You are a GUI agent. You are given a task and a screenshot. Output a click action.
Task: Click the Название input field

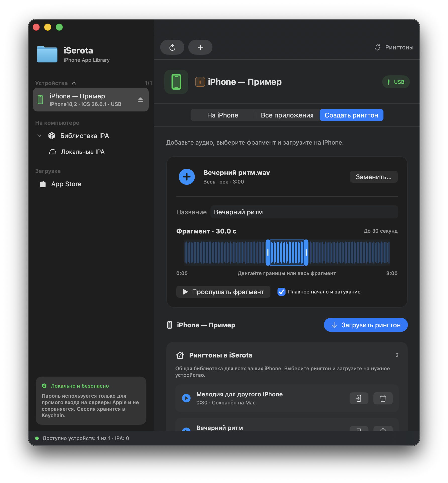304,212
